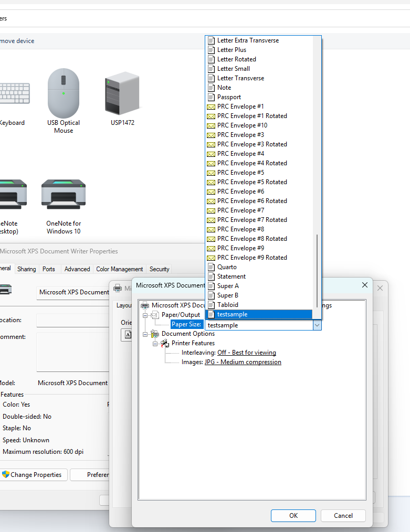Choose Passport paper size
410x532 pixels.
coord(259,97)
